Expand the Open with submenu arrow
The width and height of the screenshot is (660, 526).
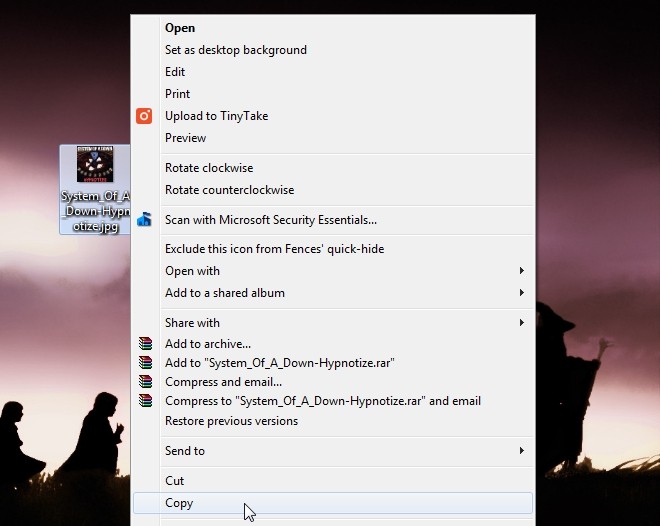tap(522, 271)
